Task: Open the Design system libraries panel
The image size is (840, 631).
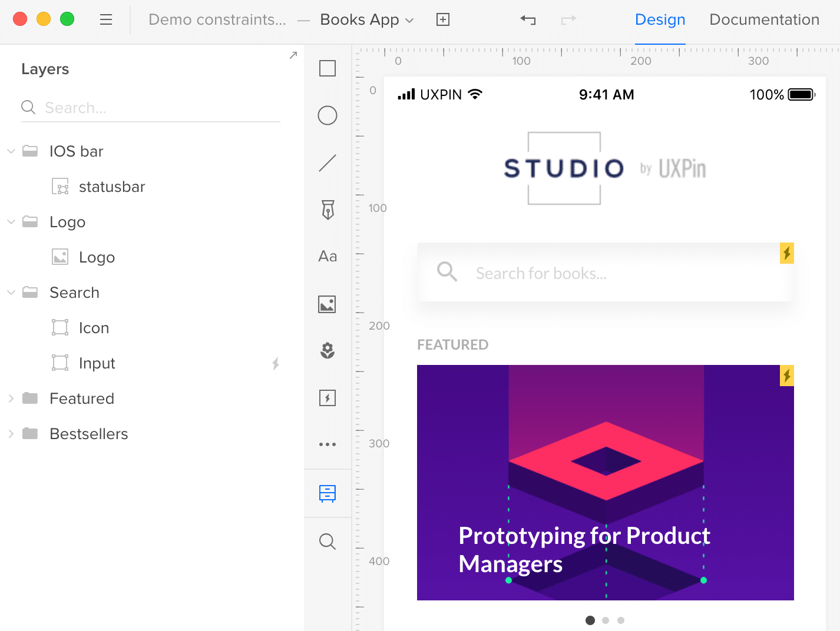Action: pos(328,493)
